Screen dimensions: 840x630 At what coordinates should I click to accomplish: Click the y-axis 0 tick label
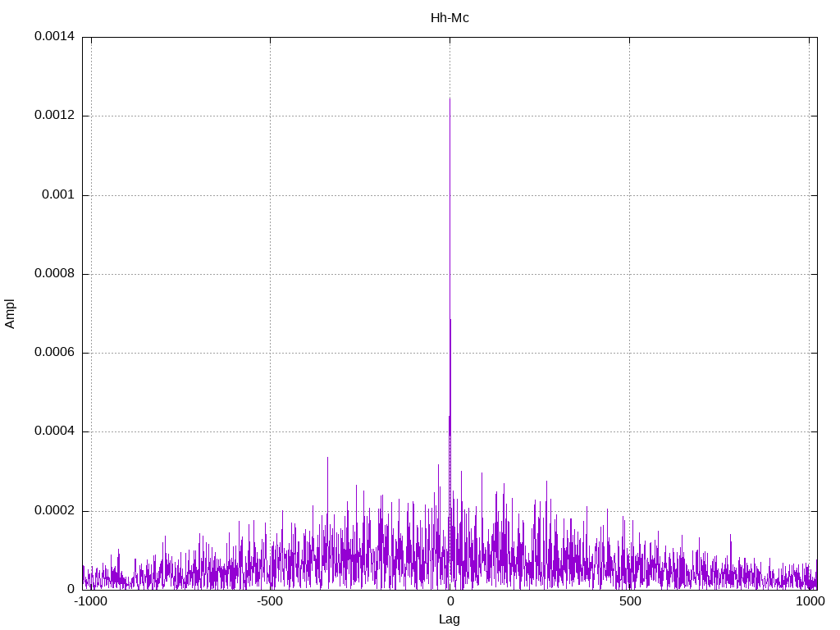pos(71,589)
